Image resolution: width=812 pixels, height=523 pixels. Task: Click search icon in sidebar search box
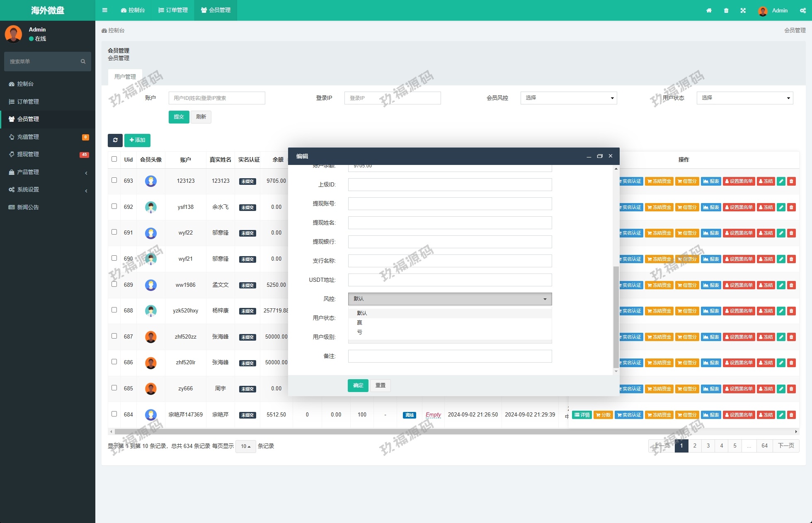pyautogui.click(x=83, y=61)
